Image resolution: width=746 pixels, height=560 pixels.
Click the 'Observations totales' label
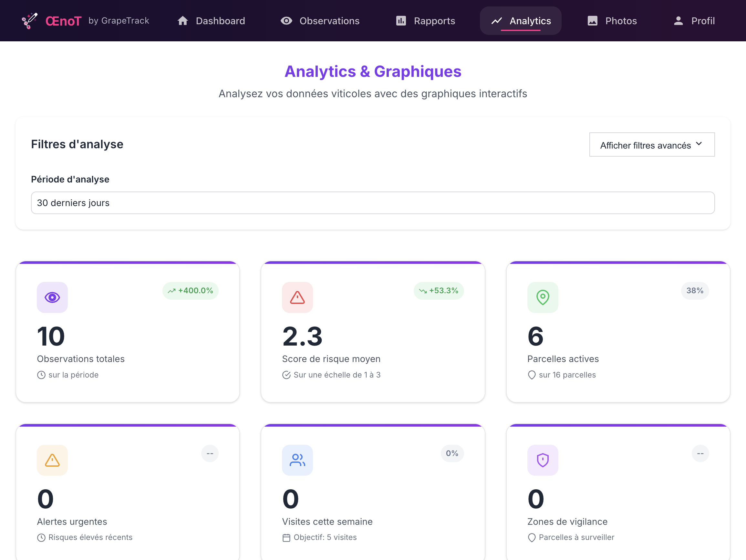click(81, 359)
